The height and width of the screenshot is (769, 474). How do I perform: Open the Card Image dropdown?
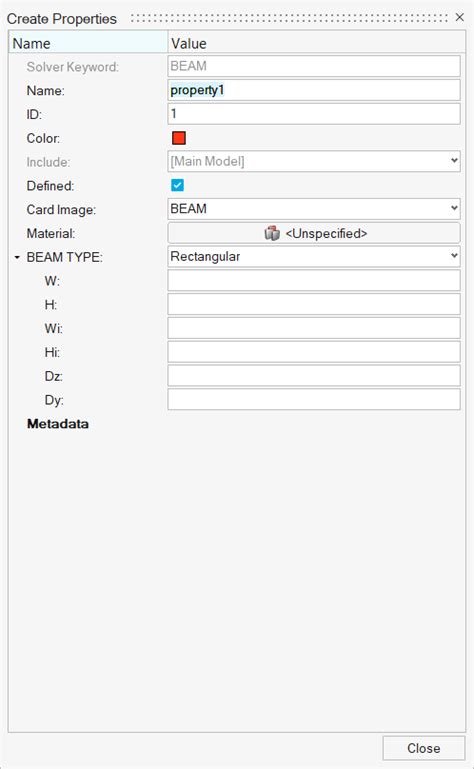[314, 209]
